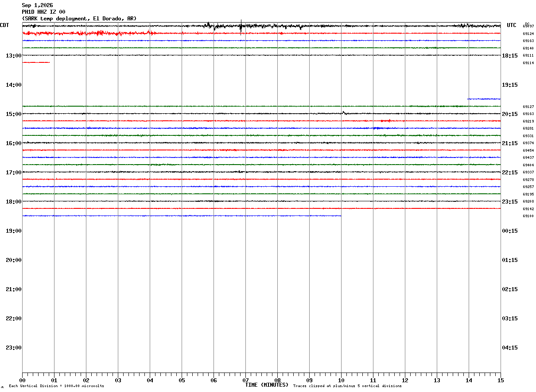Click the 13:00 CDT hour label
The height and width of the screenshot is (392, 536).
coord(14,55)
